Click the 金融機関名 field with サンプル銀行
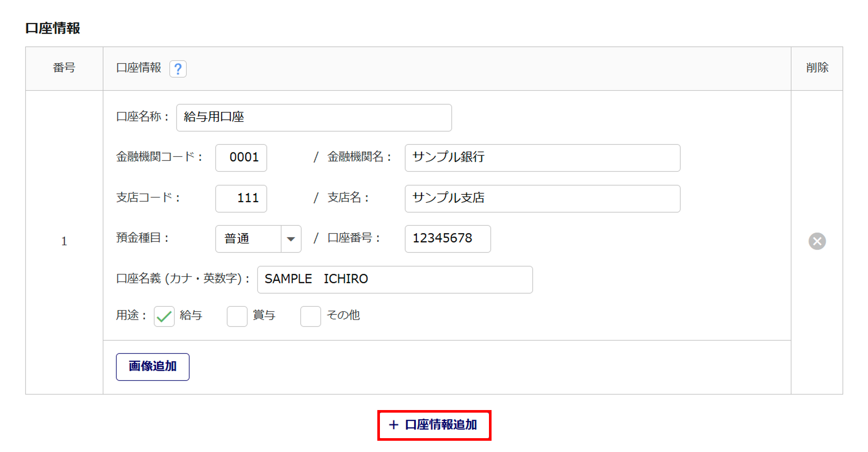868x452 pixels. [542, 158]
